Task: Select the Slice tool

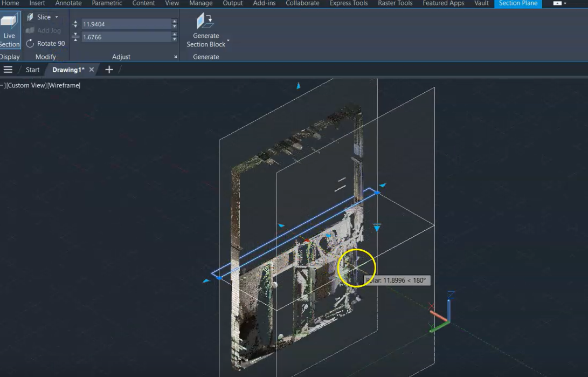Action: coord(40,17)
